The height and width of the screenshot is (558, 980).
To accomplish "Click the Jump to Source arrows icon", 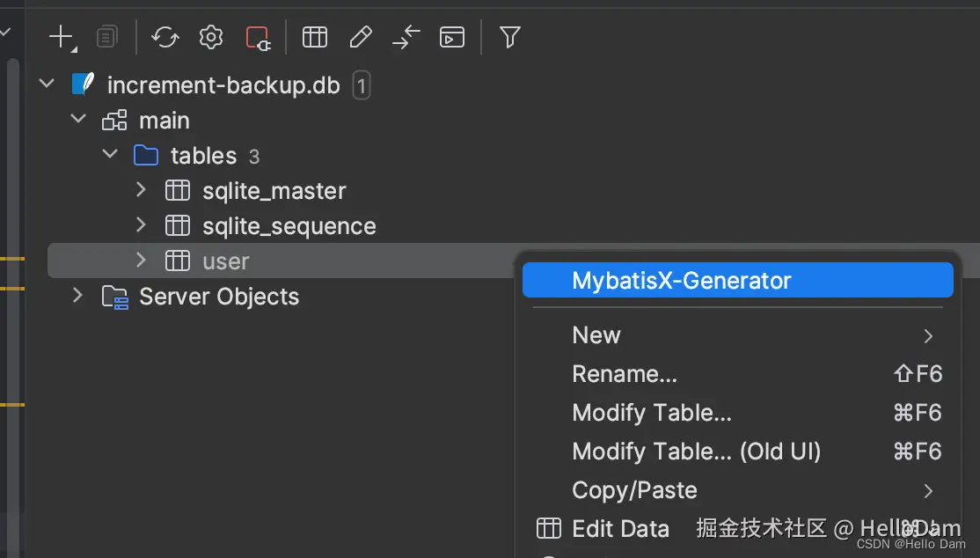I will coord(406,37).
